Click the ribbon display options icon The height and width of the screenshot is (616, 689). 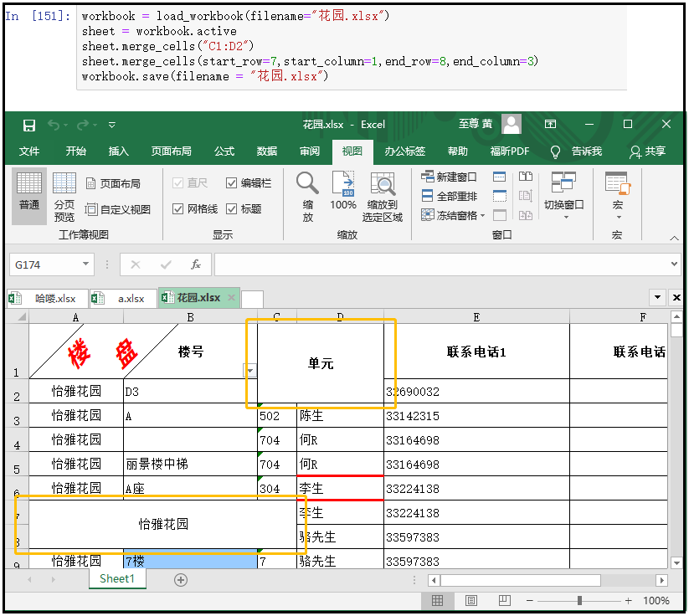click(x=550, y=125)
